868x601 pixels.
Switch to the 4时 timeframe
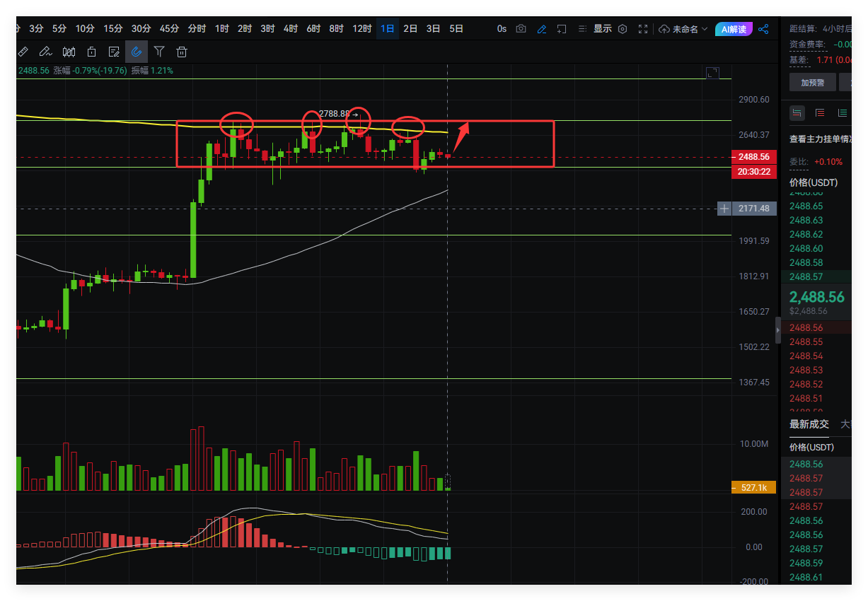point(291,29)
